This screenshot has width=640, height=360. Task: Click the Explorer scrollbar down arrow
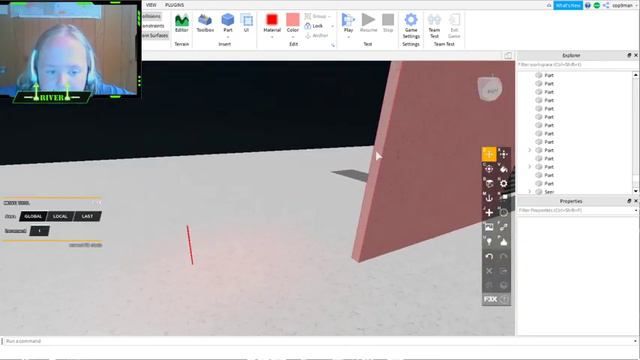coord(636,191)
